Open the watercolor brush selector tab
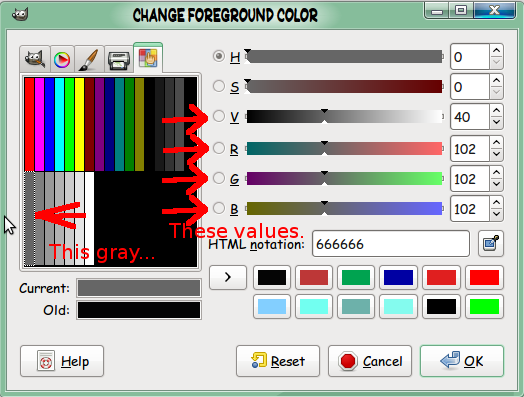524x397 pixels. click(x=89, y=60)
